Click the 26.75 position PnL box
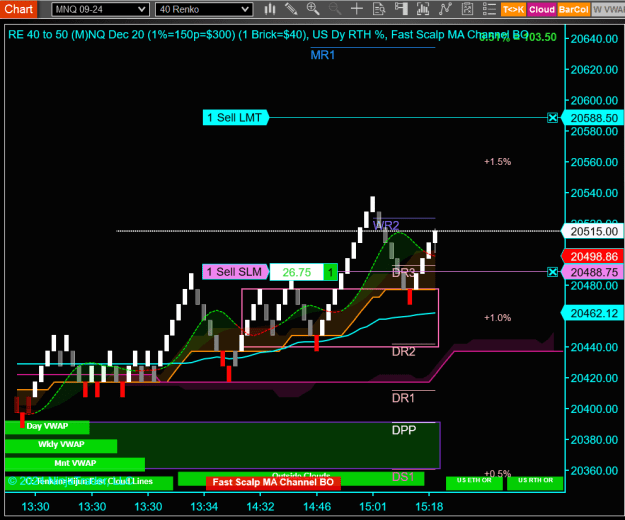The height and width of the screenshot is (520, 625). tap(297, 272)
